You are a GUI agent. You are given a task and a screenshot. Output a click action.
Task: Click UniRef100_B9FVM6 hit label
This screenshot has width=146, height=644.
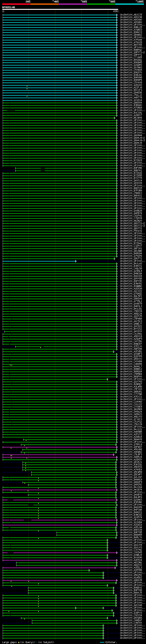[x=131, y=168]
